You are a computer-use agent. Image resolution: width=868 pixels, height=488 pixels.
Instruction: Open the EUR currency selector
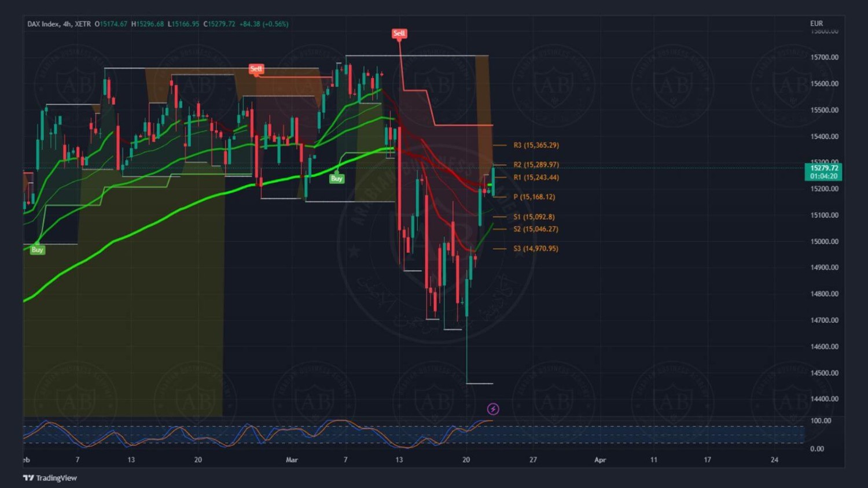816,24
